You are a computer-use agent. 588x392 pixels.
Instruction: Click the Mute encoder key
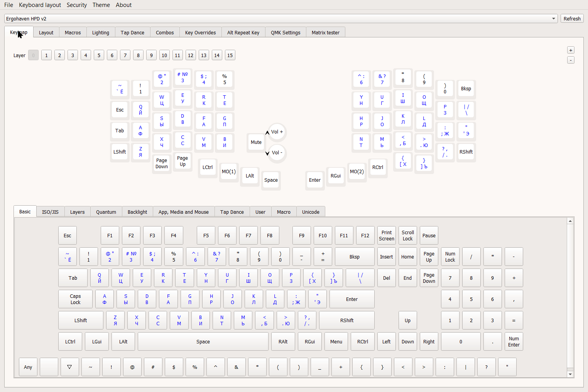(256, 142)
